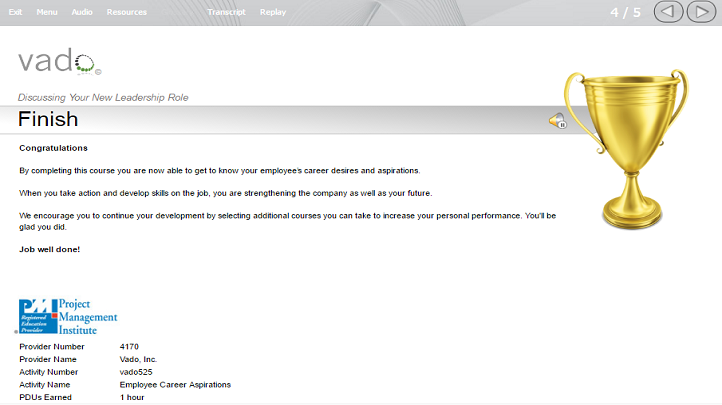Advance to next slide with right arrow

(x=701, y=12)
